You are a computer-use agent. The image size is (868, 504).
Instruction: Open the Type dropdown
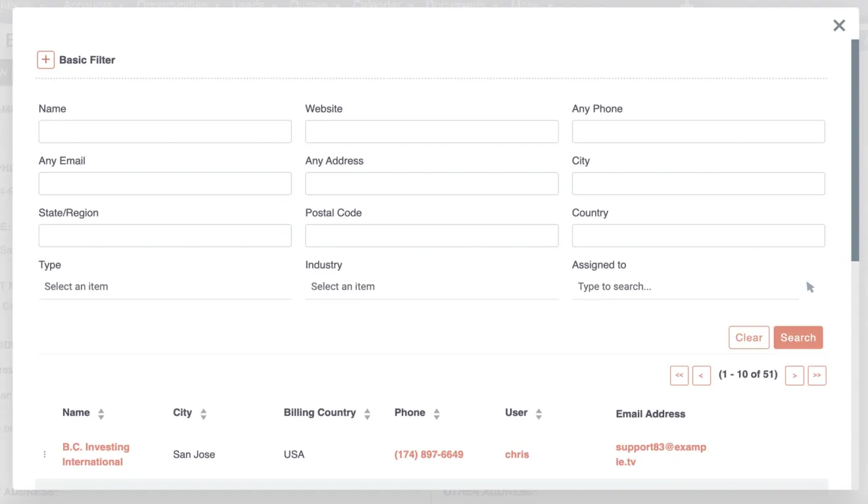(164, 287)
